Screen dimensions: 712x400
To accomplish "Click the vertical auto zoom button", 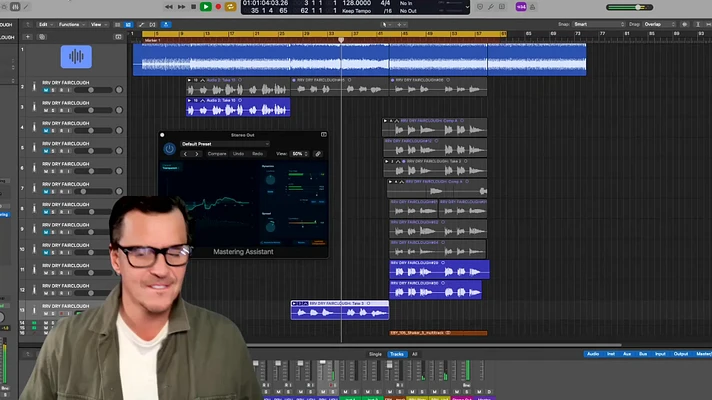I will tap(697, 25).
